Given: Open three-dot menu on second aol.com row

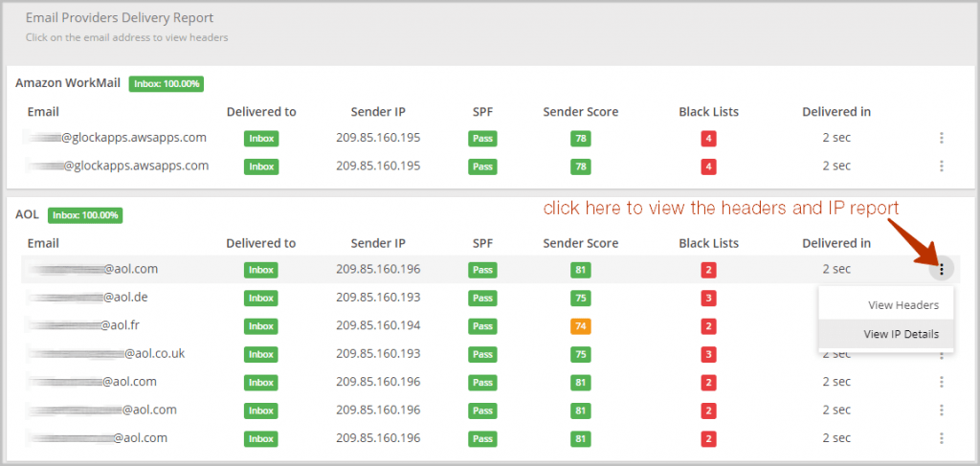Looking at the screenshot, I should point(942,382).
